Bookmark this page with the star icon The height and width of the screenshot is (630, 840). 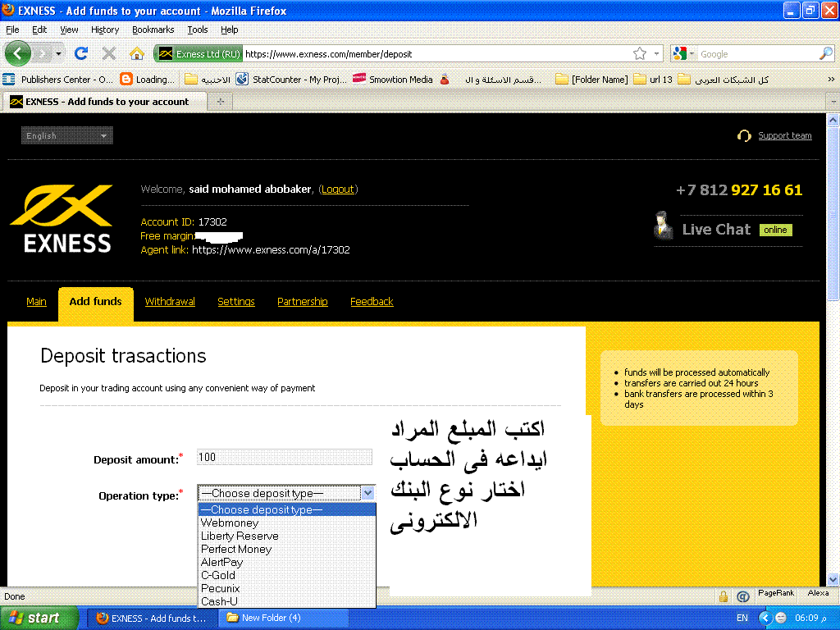pyautogui.click(x=640, y=53)
